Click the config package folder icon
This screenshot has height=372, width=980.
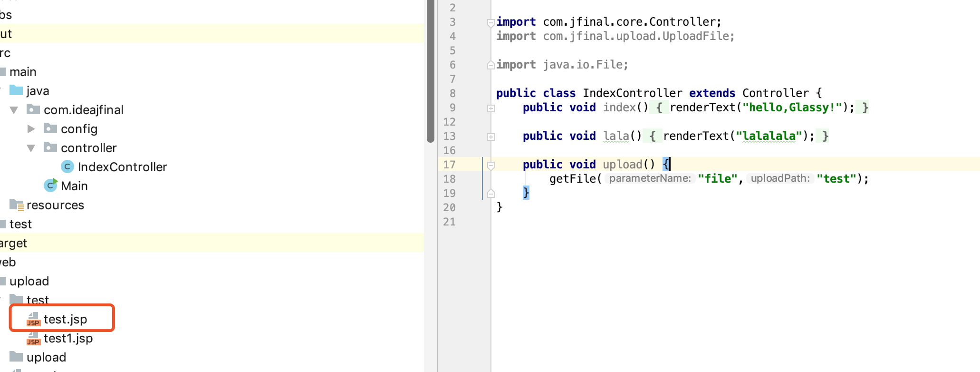(50, 128)
